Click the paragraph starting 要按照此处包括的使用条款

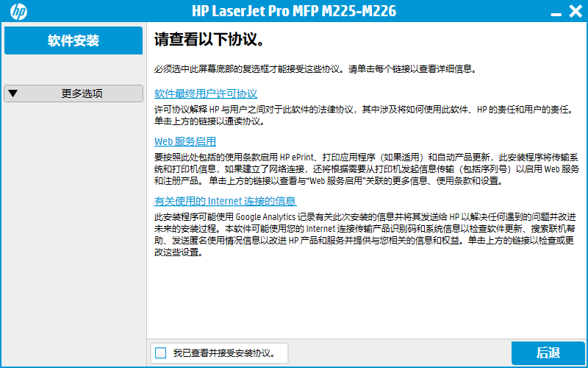[367, 169]
